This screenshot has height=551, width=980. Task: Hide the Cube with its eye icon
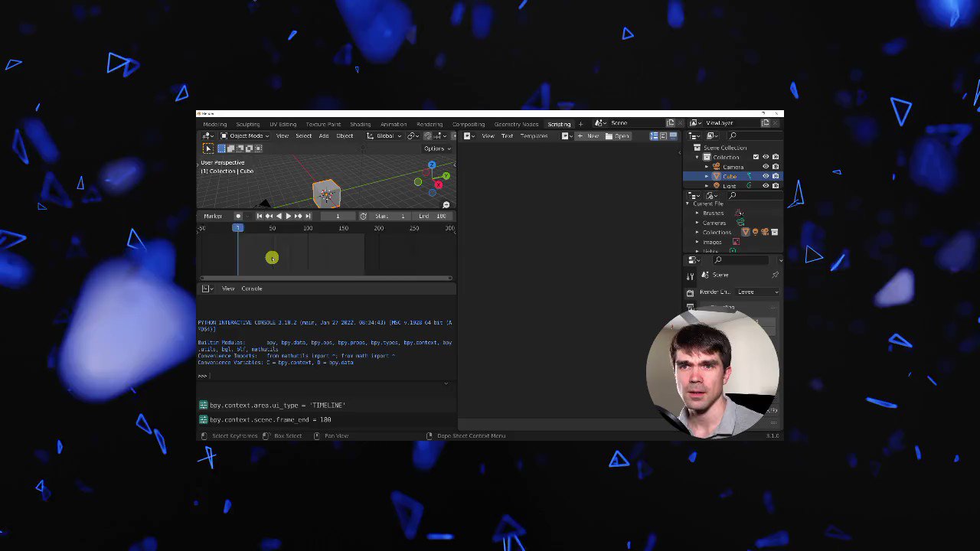[x=766, y=176]
